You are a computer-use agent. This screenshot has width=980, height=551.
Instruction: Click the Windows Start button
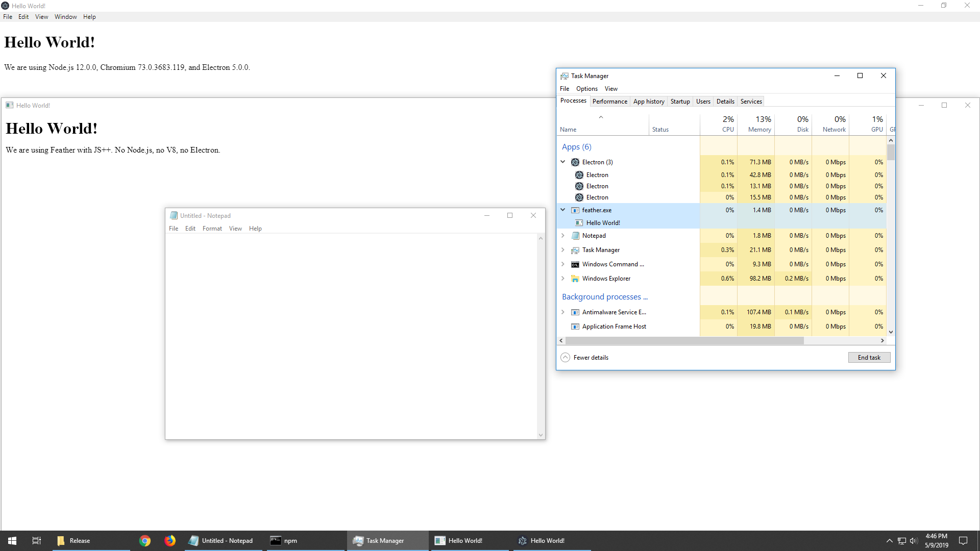[x=12, y=541]
